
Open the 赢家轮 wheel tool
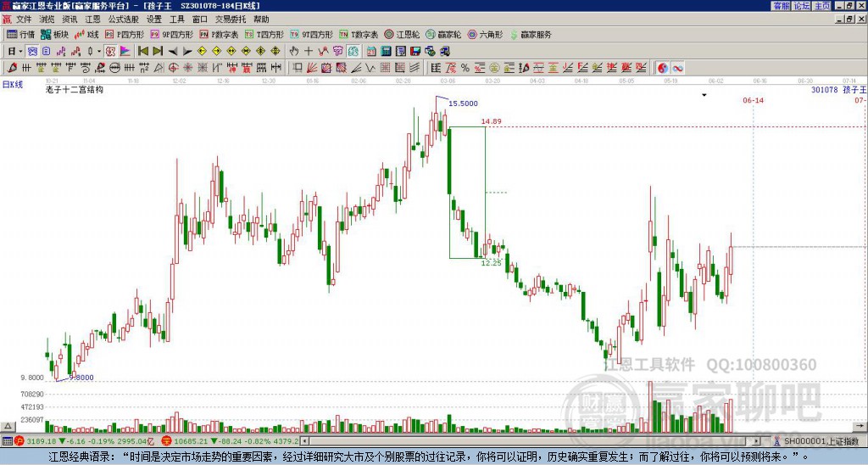point(443,34)
